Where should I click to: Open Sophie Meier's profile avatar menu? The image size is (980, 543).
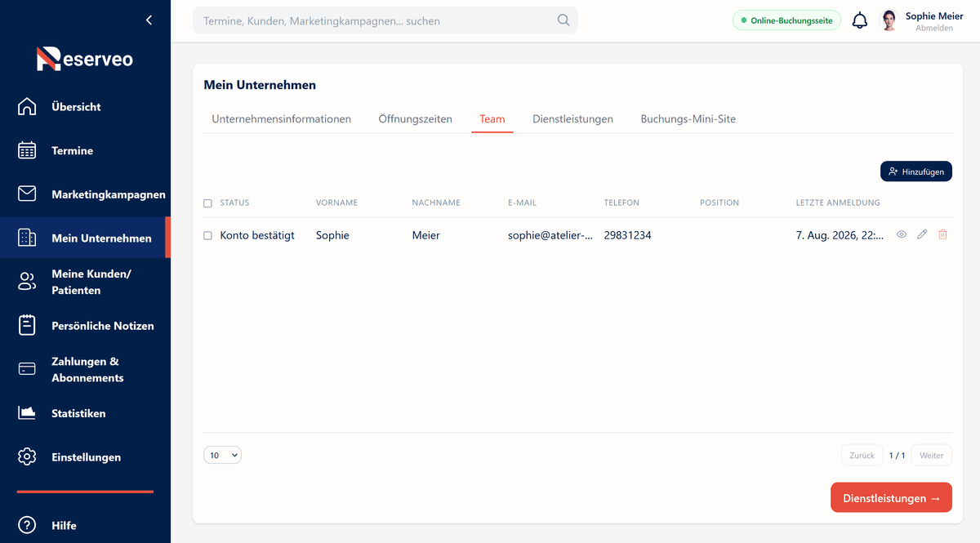pos(889,20)
